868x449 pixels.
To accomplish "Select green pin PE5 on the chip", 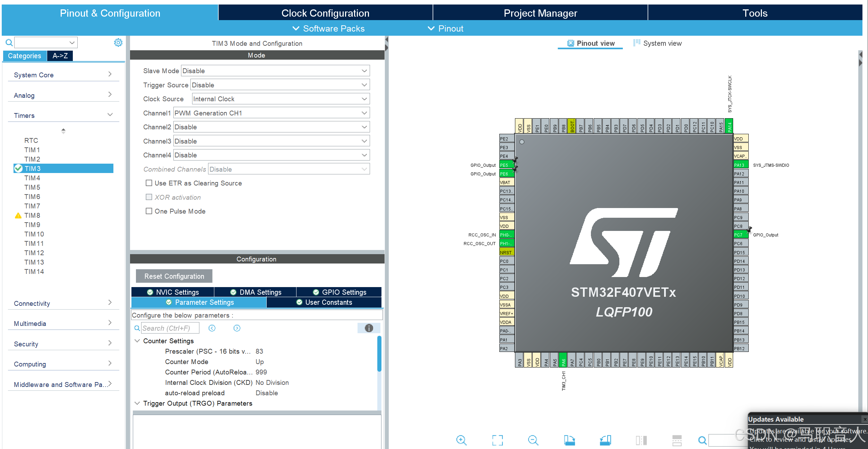I will 507,165.
